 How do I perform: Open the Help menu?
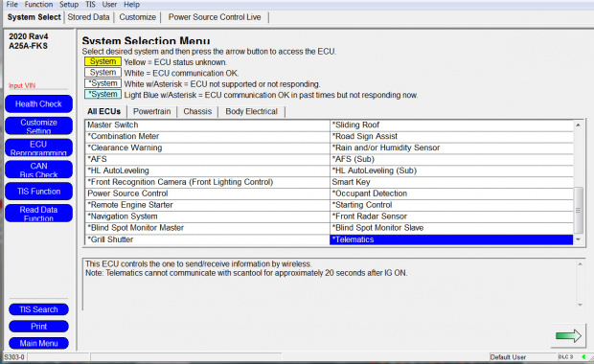tap(132, 5)
